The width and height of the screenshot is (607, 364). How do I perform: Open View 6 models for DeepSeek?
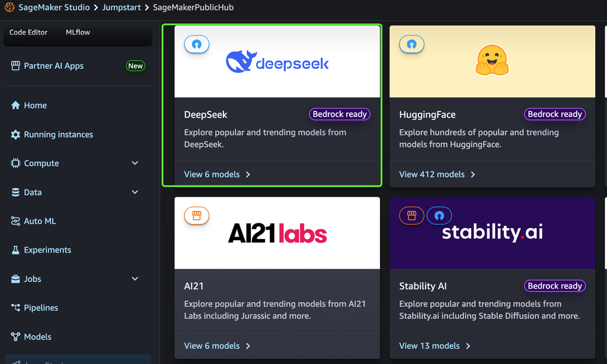[212, 174]
